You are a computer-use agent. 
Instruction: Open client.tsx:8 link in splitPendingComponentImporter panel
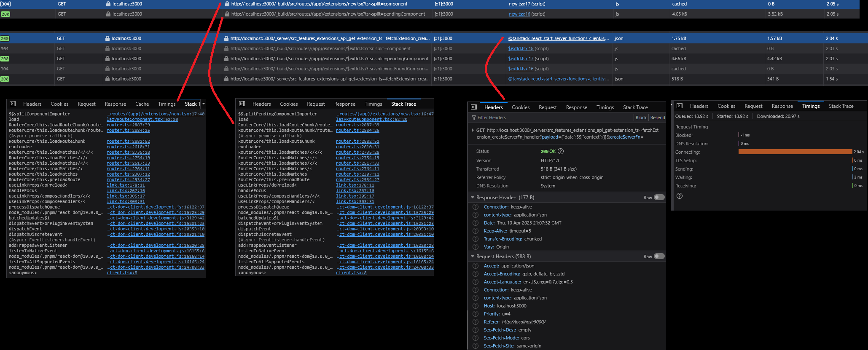tap(351, 273)
